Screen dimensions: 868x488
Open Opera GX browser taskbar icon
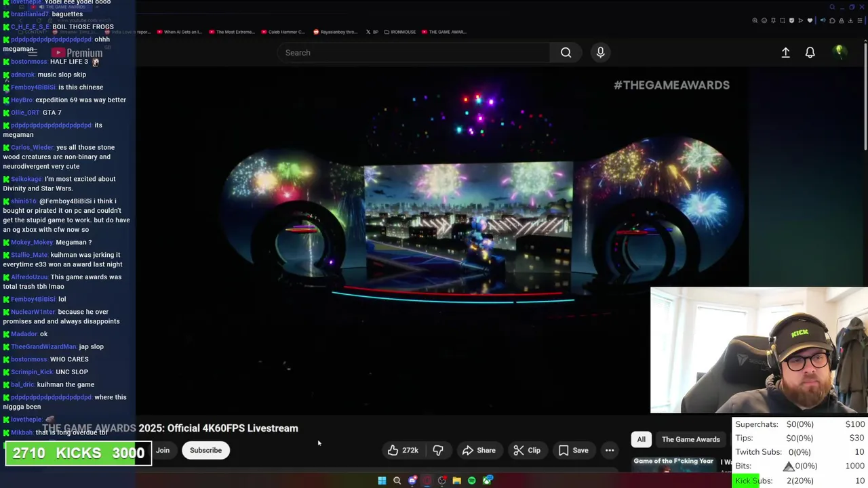click(427, 481)
